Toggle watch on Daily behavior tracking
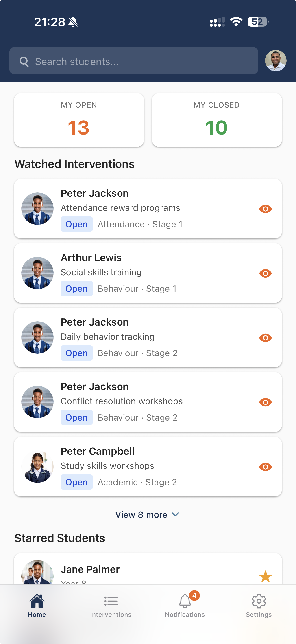Image resolution: width=296 pixels, height=644 pixels. click(265, 338)
